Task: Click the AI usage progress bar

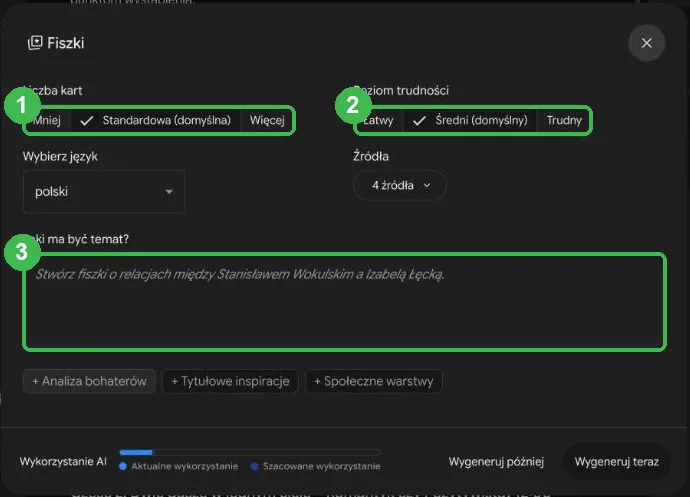Action: [250, 452]
